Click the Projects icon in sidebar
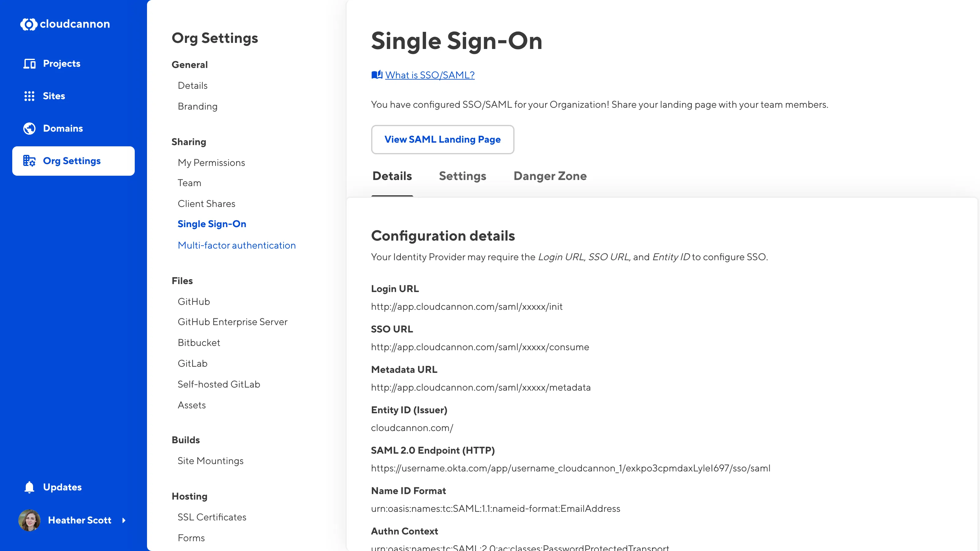The height and width of the screenshot is (551, 980). point(29,63)
